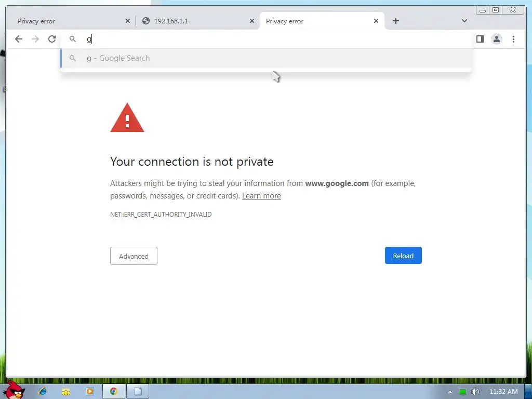Select the active Privacy error tab
Viewport: 532px width, 399px height.
[322, 21]
